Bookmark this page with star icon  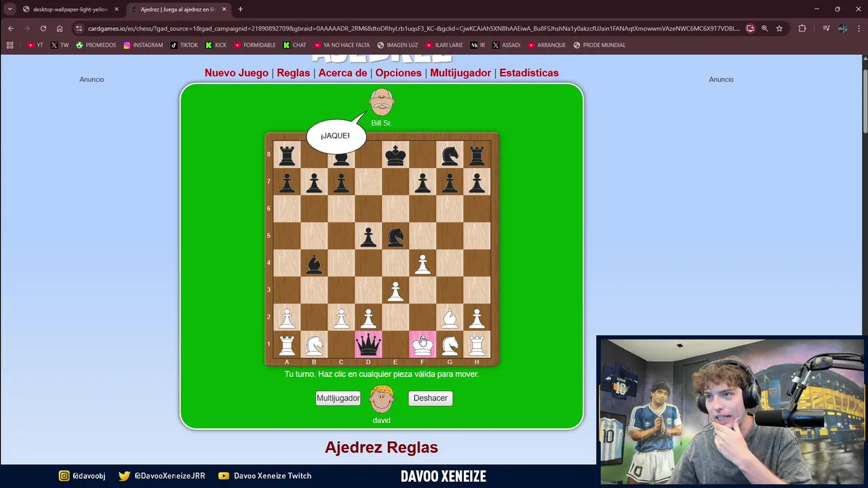(779, 28)
